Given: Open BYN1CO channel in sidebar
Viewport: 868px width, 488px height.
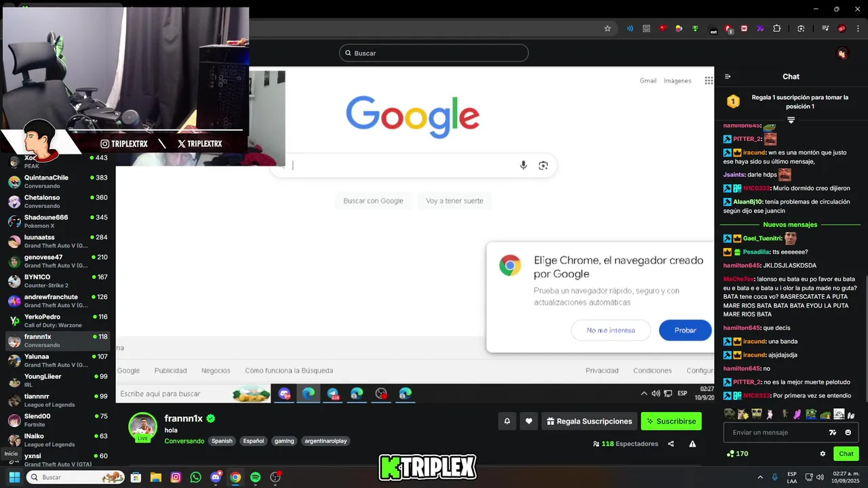Looking at the screenshot, I should pyautogui.click(x=58, y=281).
